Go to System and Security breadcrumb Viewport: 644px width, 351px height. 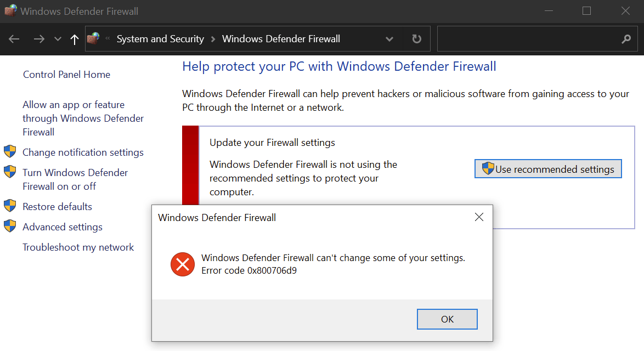(160, 39)
